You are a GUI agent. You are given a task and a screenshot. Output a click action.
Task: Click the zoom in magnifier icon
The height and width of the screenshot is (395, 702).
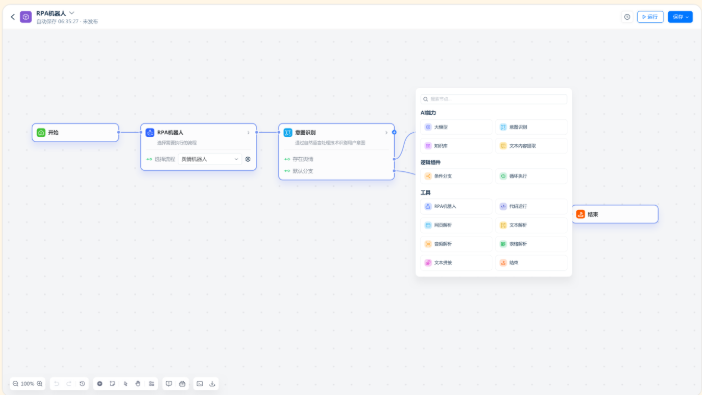[40, 384]
